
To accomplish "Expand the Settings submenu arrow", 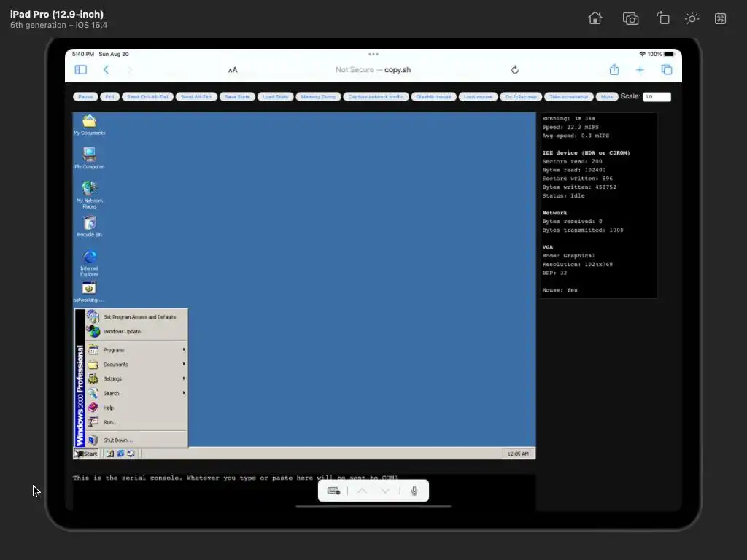I will pos(184,378).
